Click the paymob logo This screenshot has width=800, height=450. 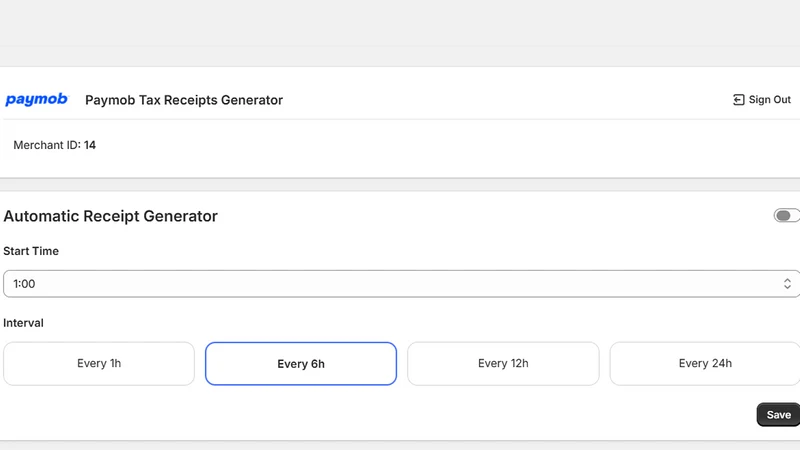coord(36,99)
